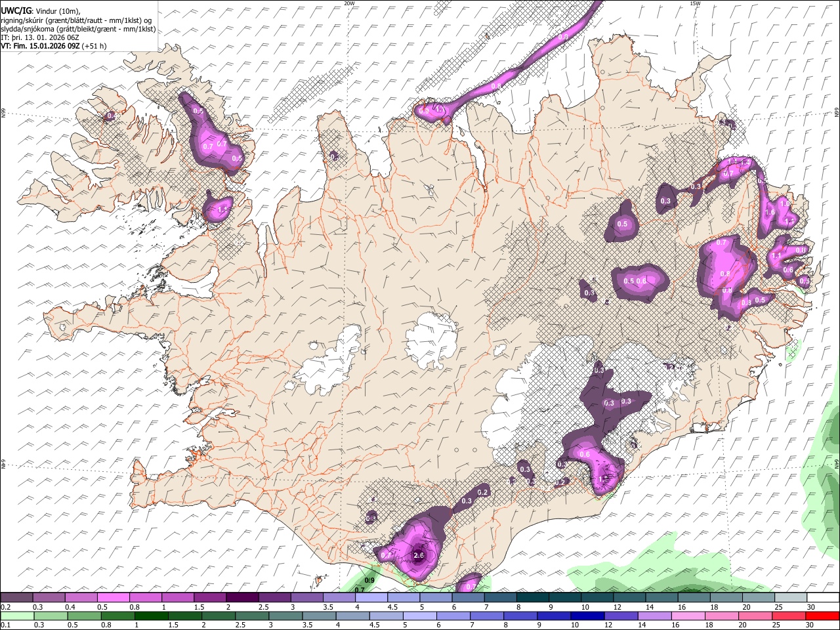Select the 'IT: þri. 13. 01. 2026 06Z' line
The image size is (840, 630).
(40, 37)
